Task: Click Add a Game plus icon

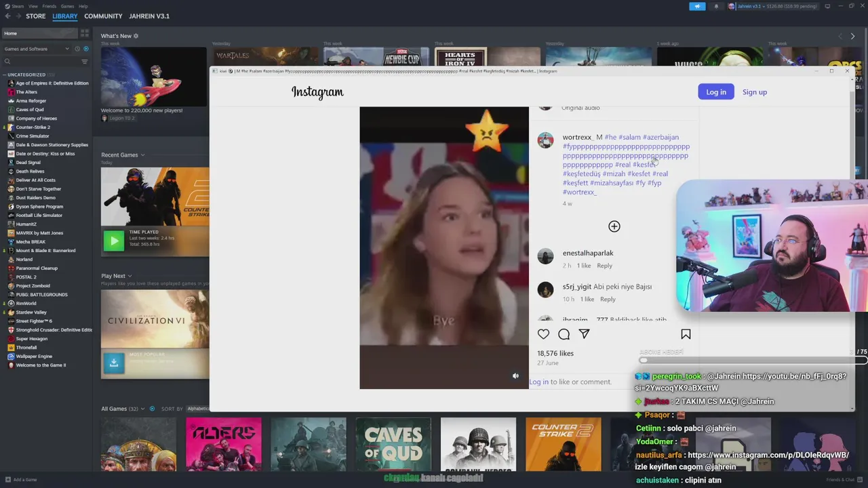Action: 7,480
